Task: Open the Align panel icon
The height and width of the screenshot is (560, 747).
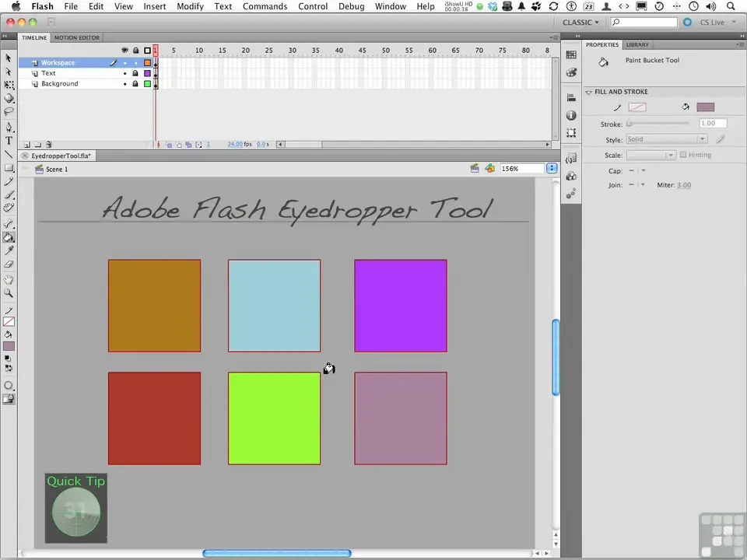Action: (x=571, y=98)
